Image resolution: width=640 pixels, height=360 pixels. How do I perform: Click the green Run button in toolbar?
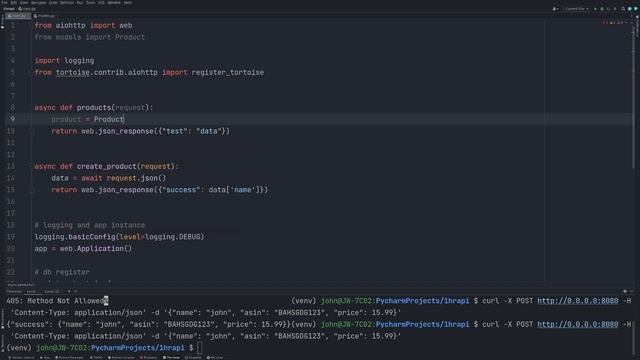(x=595, y=9)
